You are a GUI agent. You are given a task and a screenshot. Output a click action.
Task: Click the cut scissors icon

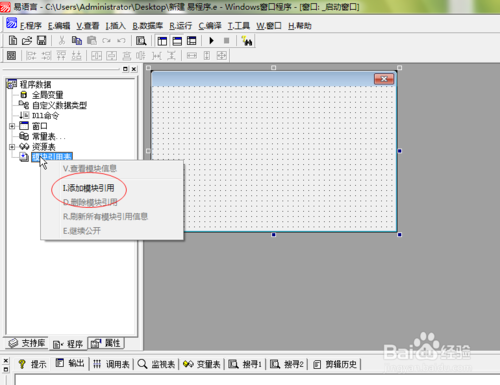point(62,41)
